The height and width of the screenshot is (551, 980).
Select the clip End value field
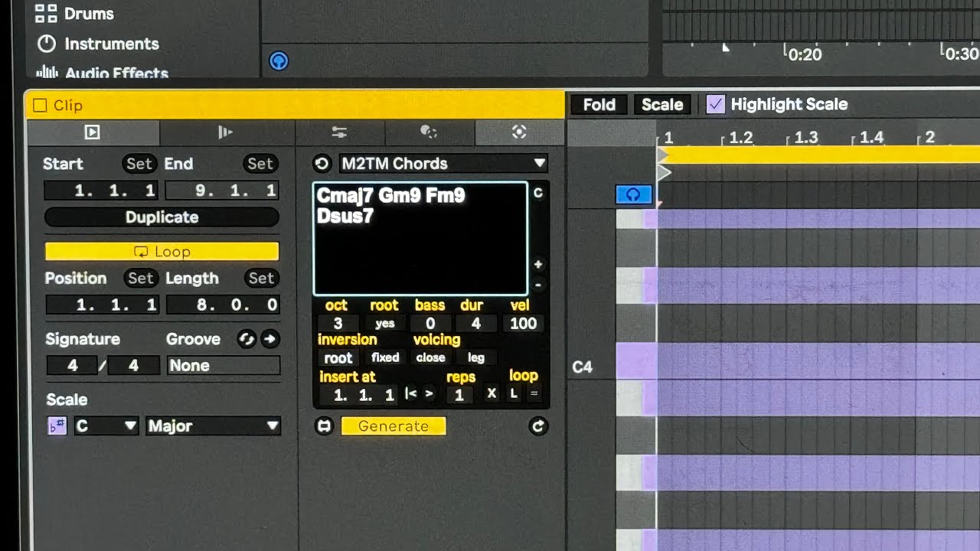point(223,191)
